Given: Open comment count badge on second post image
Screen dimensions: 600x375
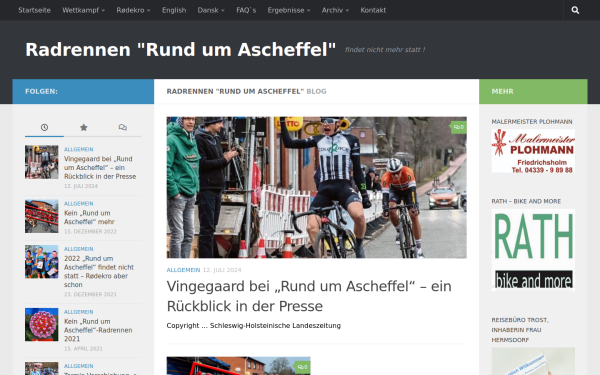Looking at the screenshot, I should click(x=302, y=367).
